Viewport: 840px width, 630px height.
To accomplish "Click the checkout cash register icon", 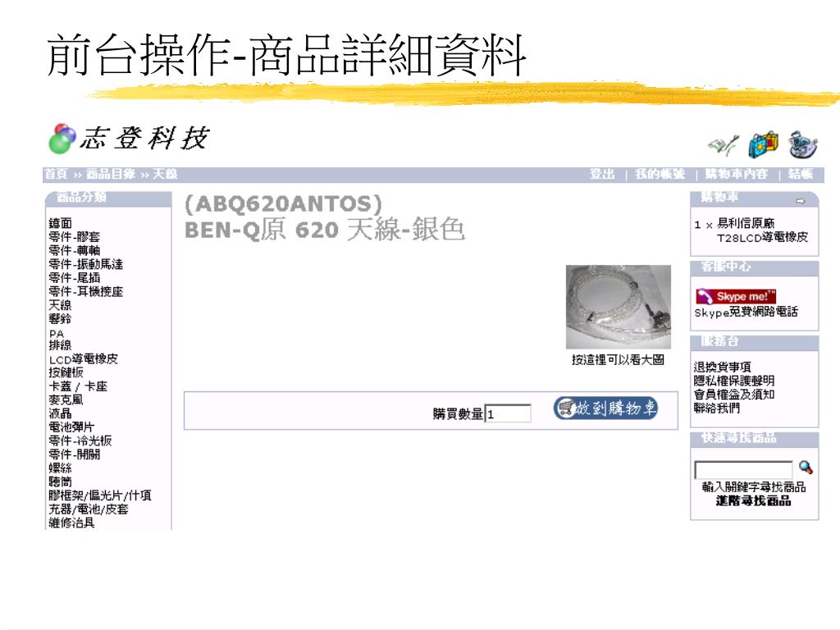I will (803, 144).
